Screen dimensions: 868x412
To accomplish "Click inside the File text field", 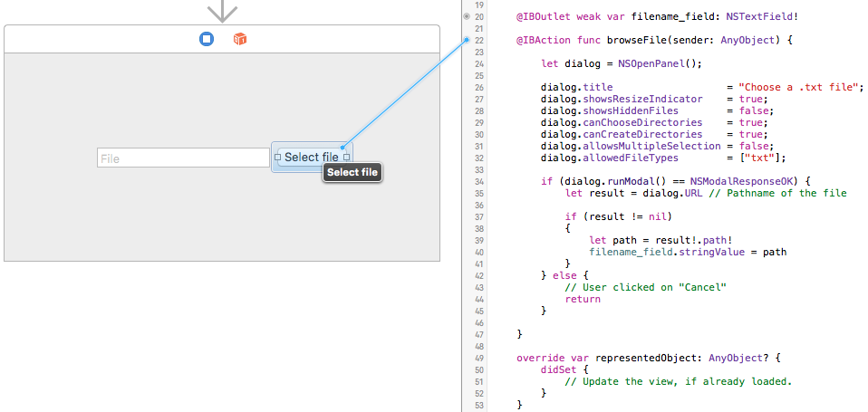I will tap(182, 158).
